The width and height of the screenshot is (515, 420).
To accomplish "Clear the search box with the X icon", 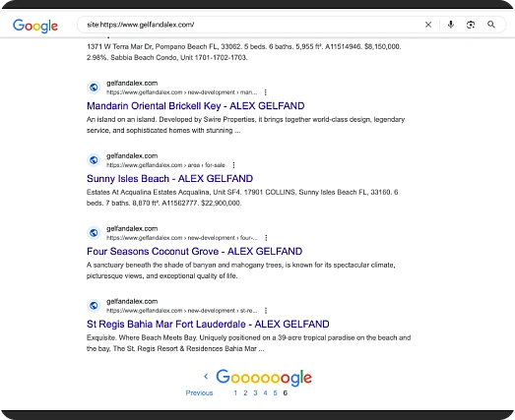I will coord(428,25).
